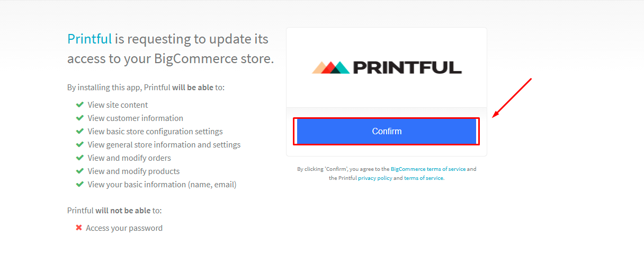Open the Printful link in the heading
This screenshot has width=644, height=260.
(90, 39)
